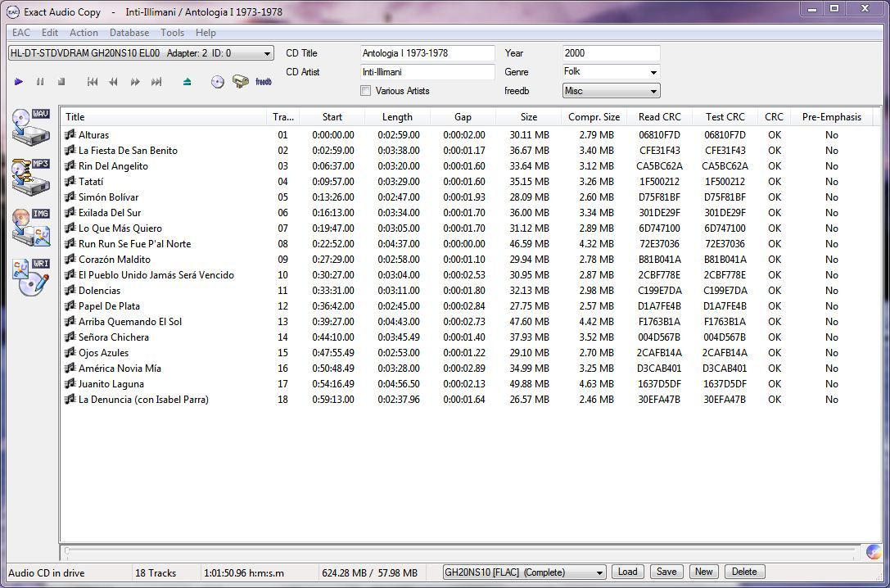
Task: Click the Delete profile button
Action: (745, 572)
